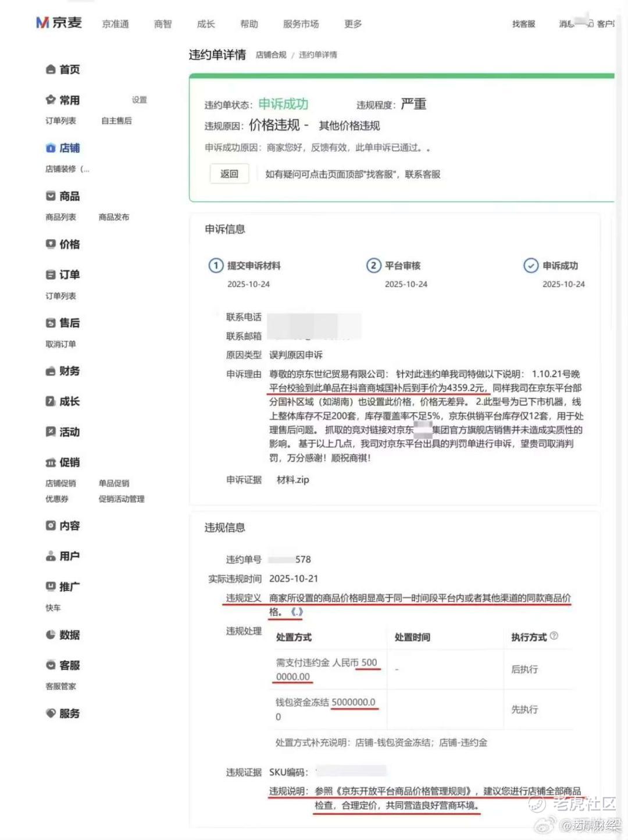Open 成长 sidebar section icon
Viewport: 628px width, 840px height.
[x=51, y=401]
